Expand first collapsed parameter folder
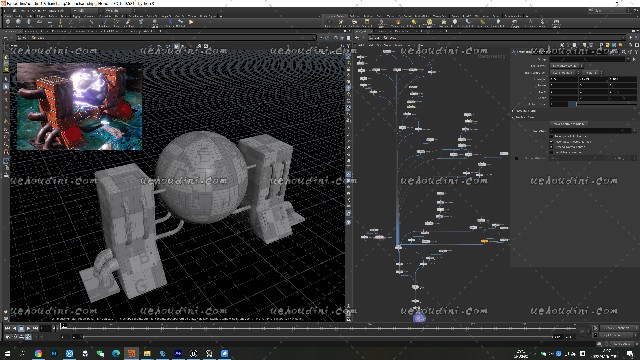This screenshot has height=360, width=640. click(x=513, y=111)
